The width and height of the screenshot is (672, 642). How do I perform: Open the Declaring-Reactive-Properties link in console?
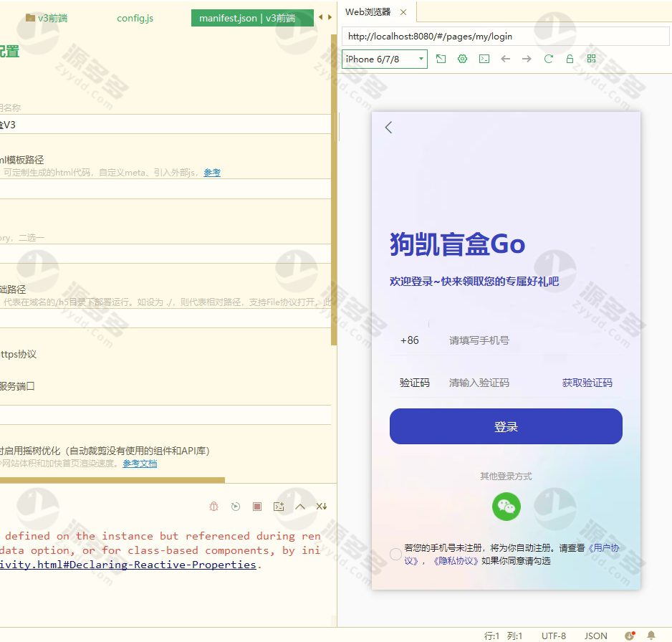point(128,565)
